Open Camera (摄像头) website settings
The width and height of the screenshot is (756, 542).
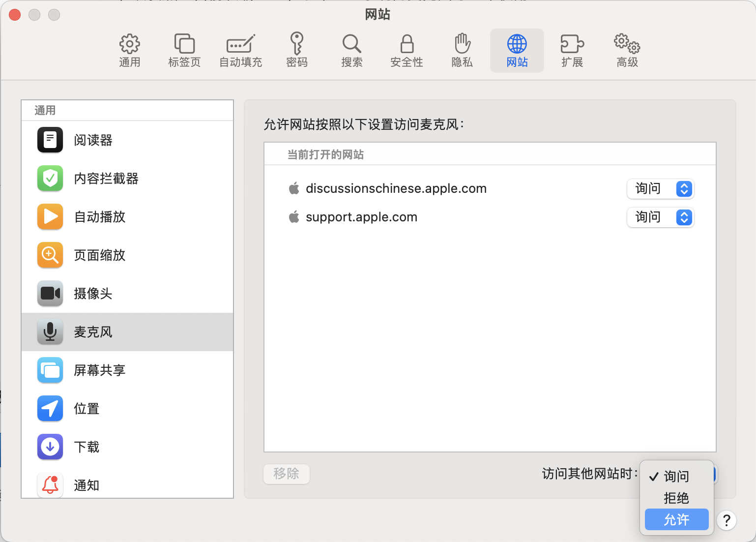[93, 294]
